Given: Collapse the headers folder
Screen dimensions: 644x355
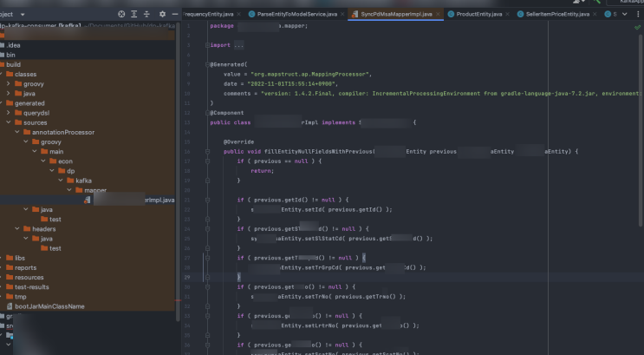Looking at the screenshot, I should click(x=16, y=229).
